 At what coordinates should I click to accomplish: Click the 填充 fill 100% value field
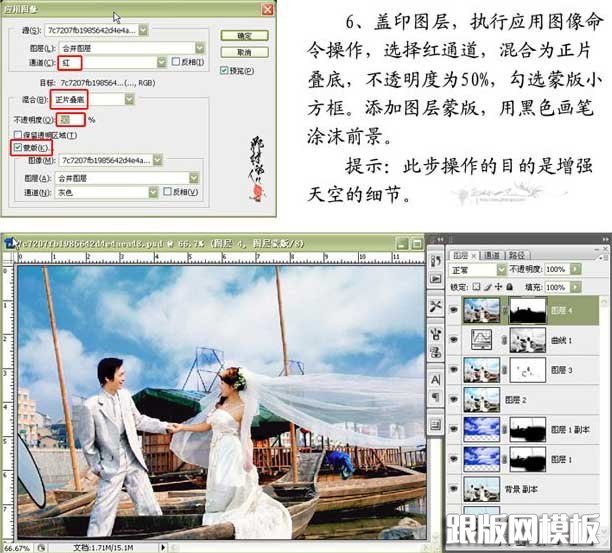(x=557, y=287)
